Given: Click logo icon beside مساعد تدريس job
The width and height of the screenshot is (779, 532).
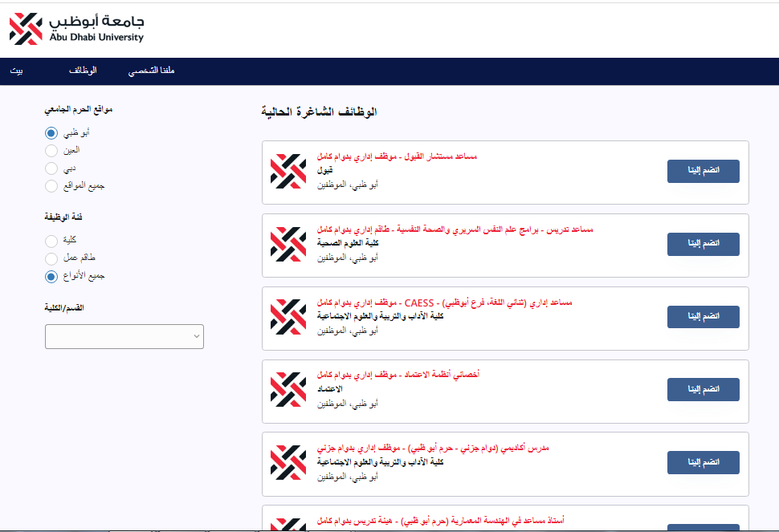Looking at the screenshot, I should point(288,244).
